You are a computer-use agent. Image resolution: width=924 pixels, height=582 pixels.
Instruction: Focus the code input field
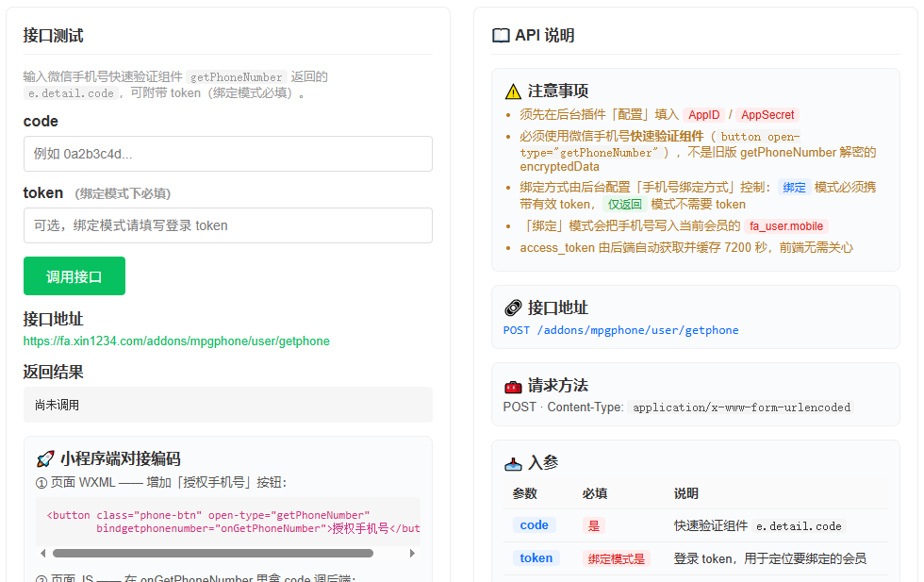click(x=228, y=154)
